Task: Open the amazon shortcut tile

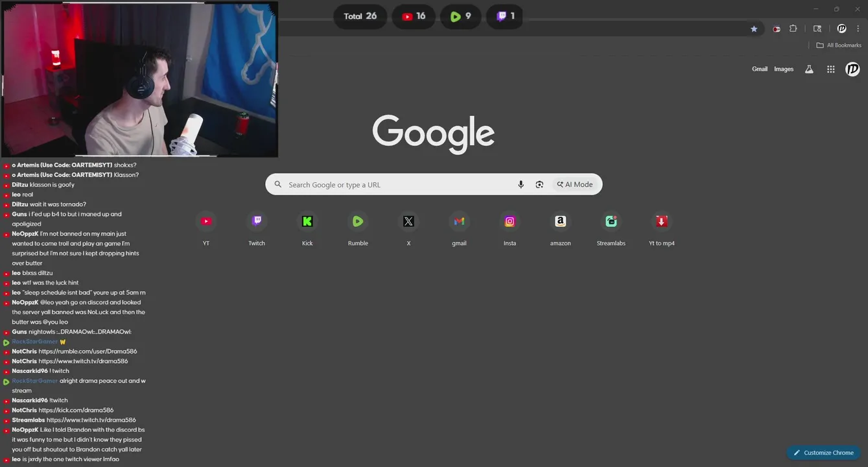Action: coord(561,228)
